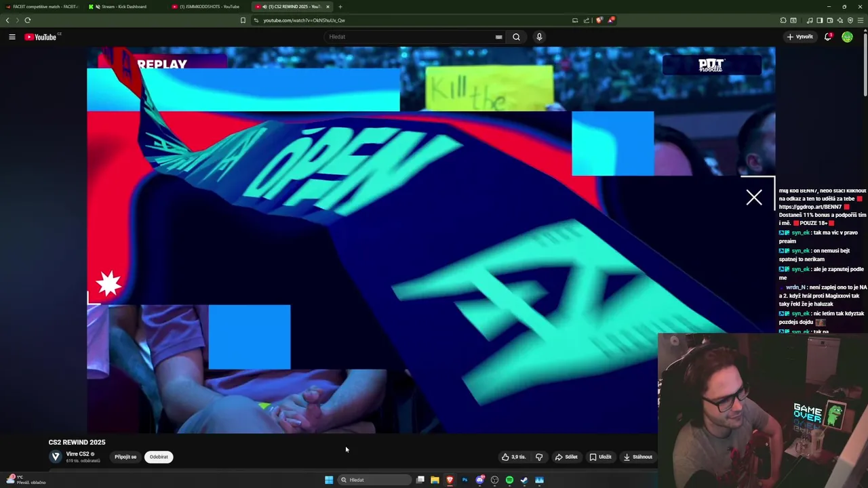Image resolution: width=868 pixels, height=488 pixels.
Task: Open Steam from the taskbar
Action: (524, 480)
